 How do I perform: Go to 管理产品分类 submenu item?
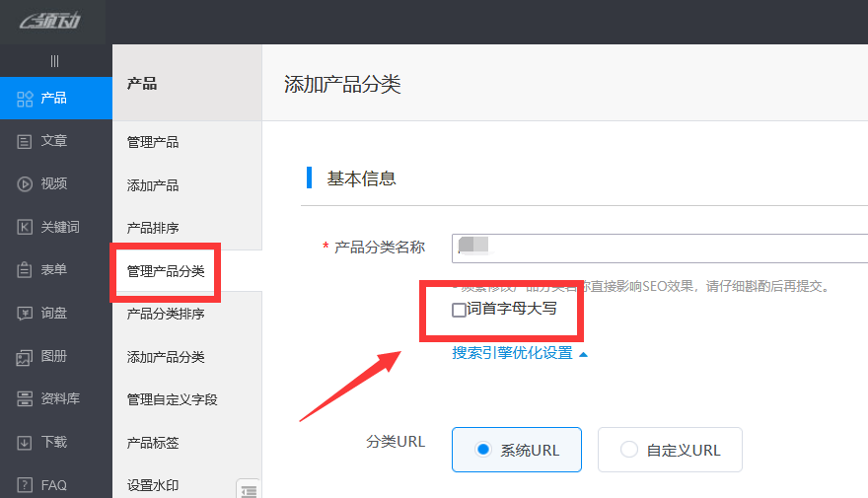tap(166, 271)
